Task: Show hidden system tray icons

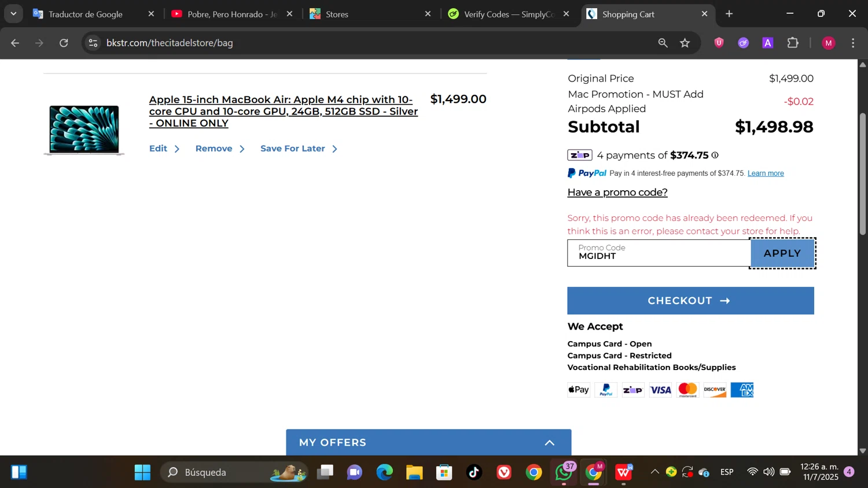Action: pyautogui.click(x=654, y=472)
